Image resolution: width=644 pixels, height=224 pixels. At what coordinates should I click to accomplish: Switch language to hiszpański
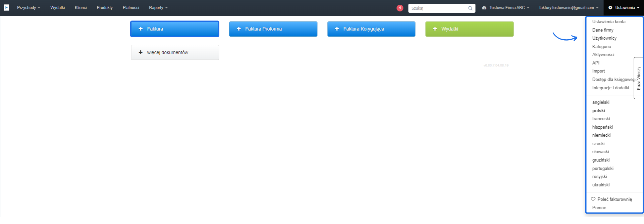[602, 127]
